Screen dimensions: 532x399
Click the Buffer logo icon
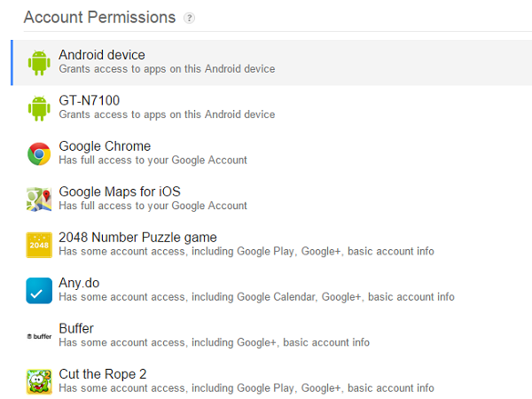39,336
